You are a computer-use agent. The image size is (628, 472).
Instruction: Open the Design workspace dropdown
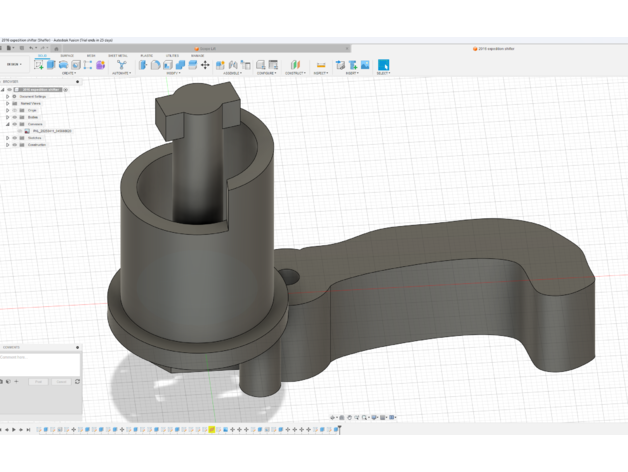coord(14,64)
